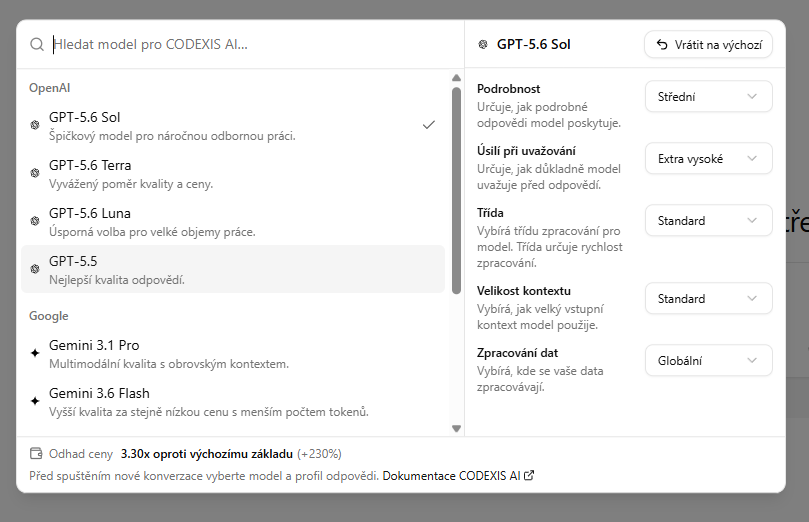The width and height of the screenshot is (809, 522).
Task: Open the Podrobnost dropdown set to Střední
Action: pos(708,96)
